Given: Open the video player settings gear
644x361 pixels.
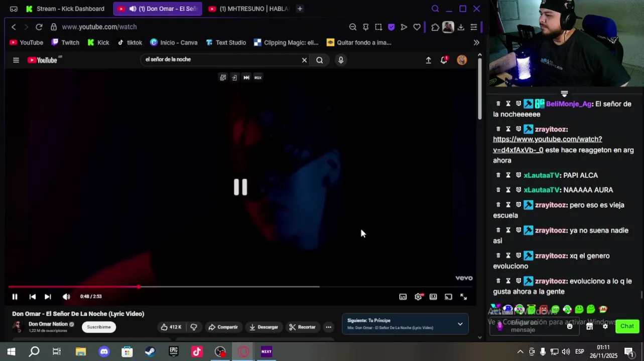Looking at the screenshot, I should click(x=419, y=297).
